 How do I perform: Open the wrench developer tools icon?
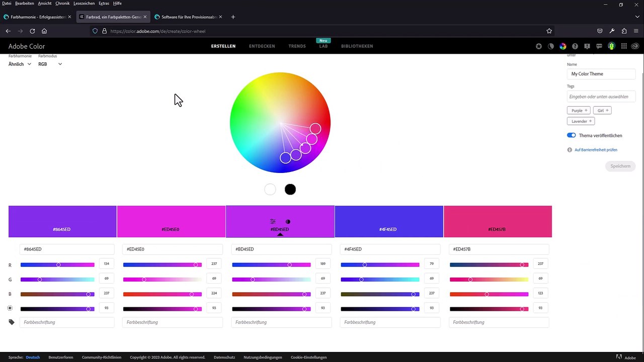[612, 31]
